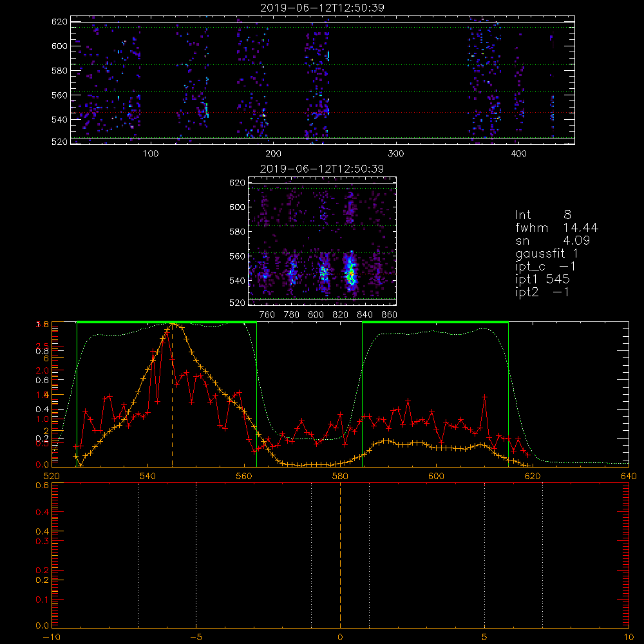Click red y-axis label 2.0 on the profile plot
Screen dimensions: 644x644
(42, 370)
